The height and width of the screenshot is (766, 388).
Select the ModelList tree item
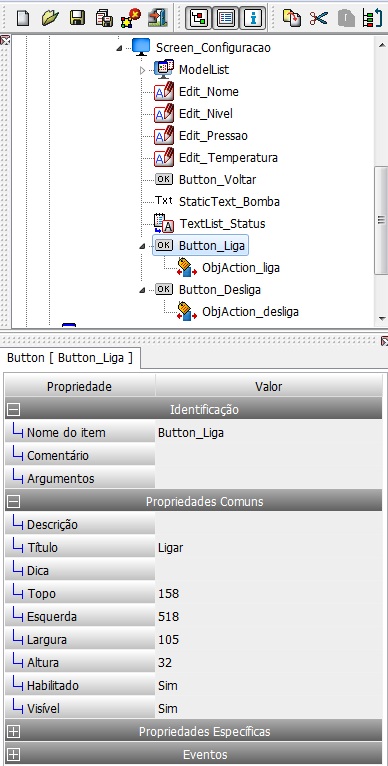tap(204, 69)
